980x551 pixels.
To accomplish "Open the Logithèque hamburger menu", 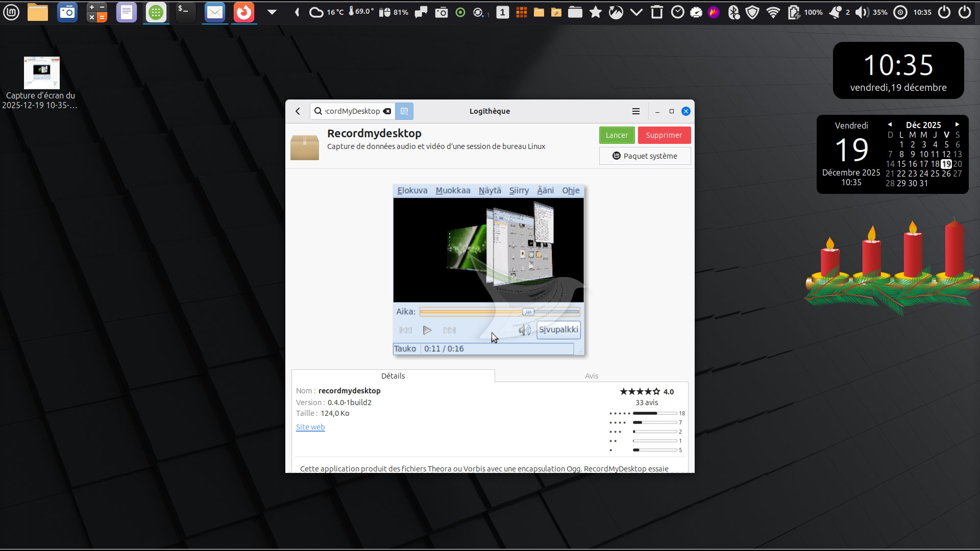I will tap(636, 111).
